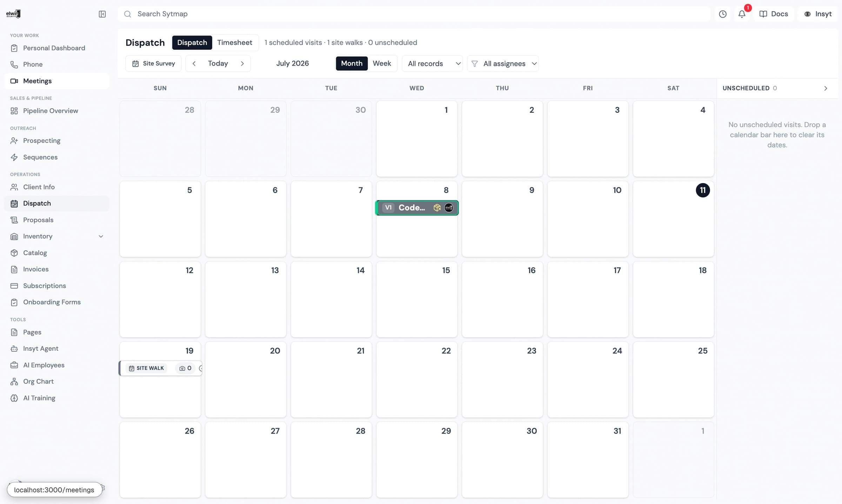Go to next month arrow
The width and height of the screenshot is (842, 504).
pos(242,63)
